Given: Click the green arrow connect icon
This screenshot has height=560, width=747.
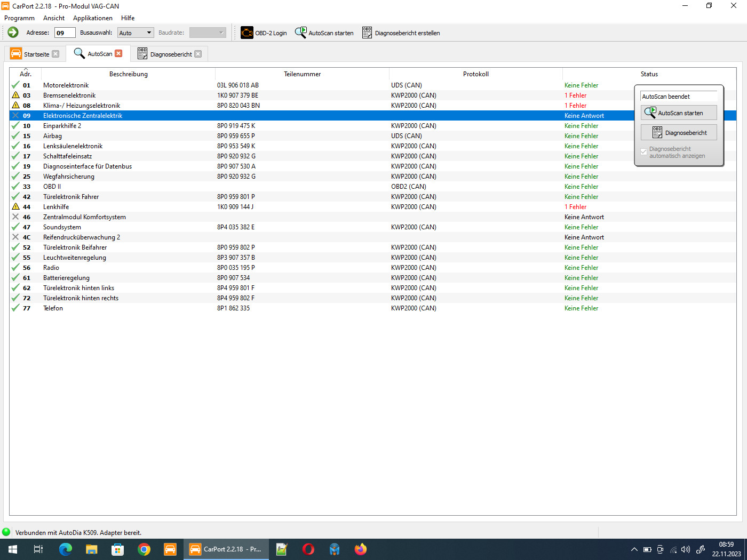Looking at the screenshot, I should [13, 33].
